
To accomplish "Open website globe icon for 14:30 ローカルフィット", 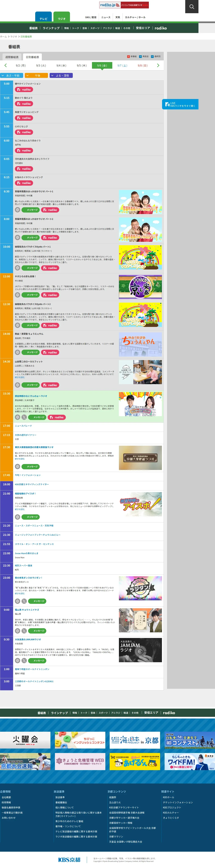I will point(18,385).
